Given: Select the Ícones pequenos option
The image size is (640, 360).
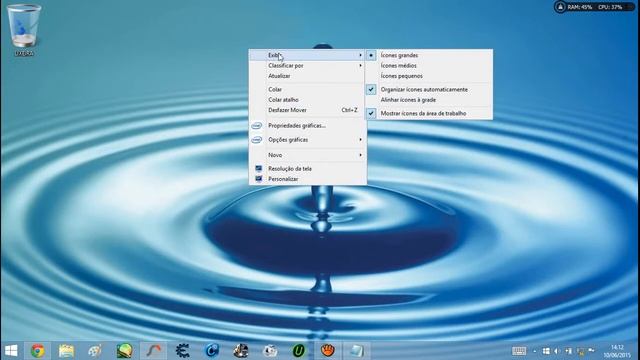Looking at the screenshot, I should coord(429,76).
